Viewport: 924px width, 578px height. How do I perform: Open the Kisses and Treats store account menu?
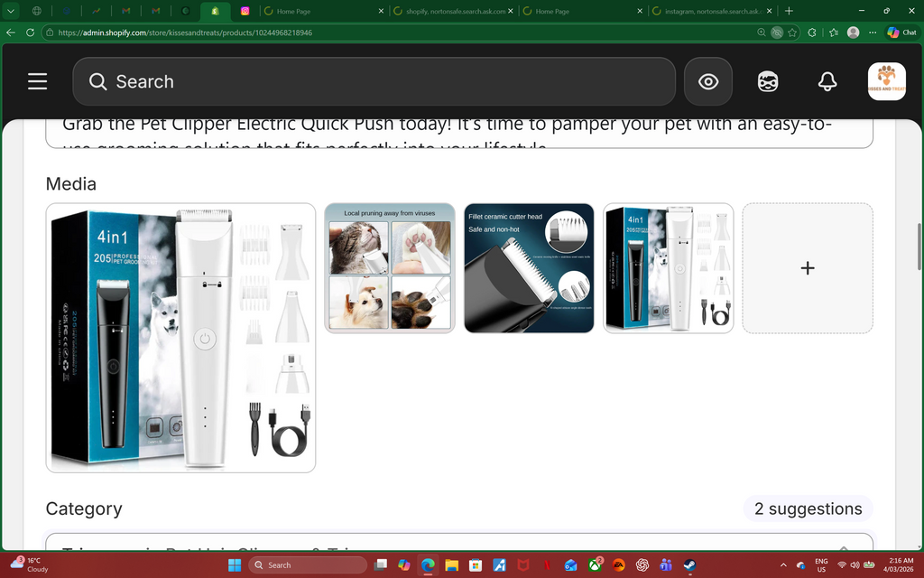[x=886, y=81]
